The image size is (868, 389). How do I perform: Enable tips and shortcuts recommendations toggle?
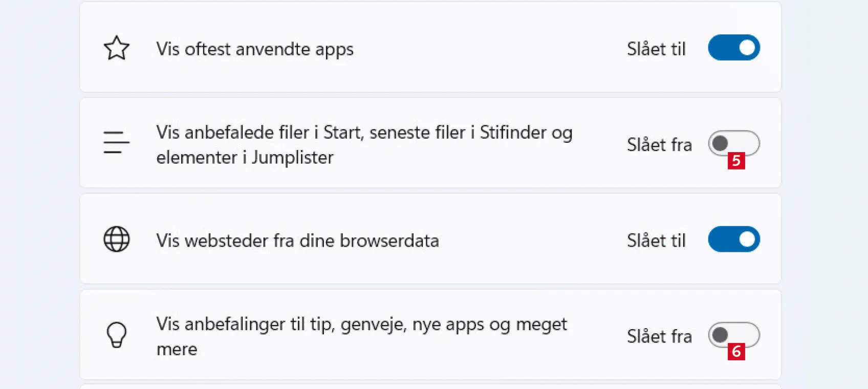[733, 334]
